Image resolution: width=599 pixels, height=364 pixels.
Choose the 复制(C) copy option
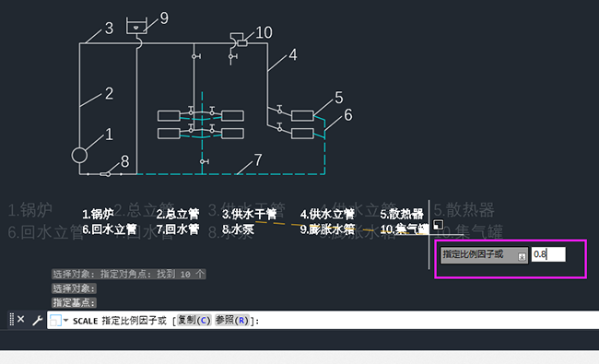pos(194,320)
